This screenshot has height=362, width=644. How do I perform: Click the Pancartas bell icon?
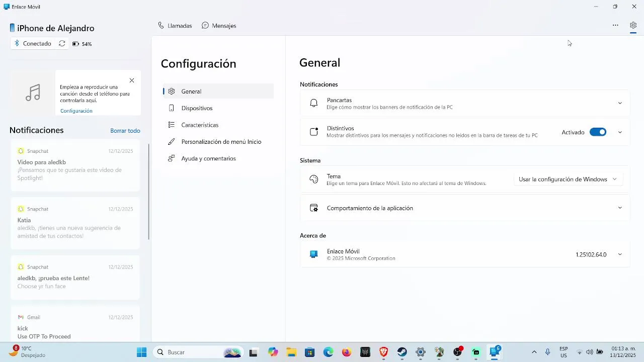click(x=314, y=103)
